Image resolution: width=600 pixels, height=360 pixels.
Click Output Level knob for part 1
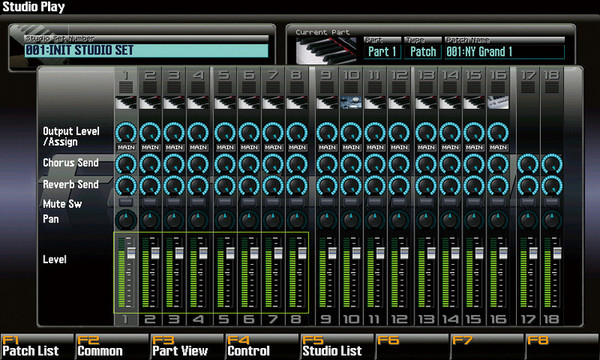(x=126, y=133)
